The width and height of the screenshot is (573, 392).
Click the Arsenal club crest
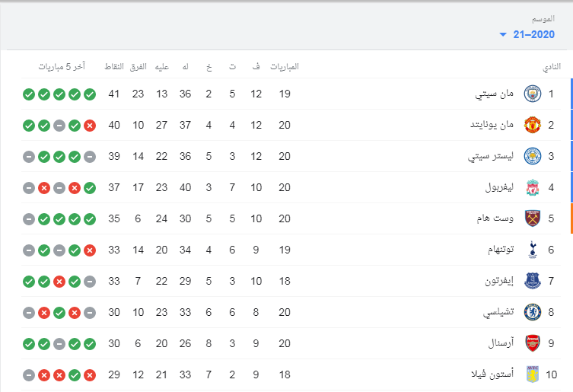pos(533,343)
